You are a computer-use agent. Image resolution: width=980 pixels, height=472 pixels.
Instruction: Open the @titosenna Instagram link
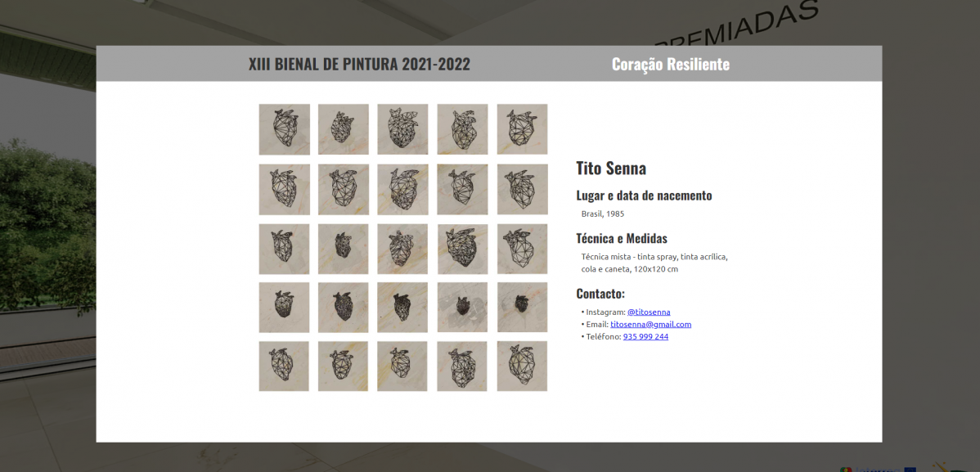[x=648, y=312]
